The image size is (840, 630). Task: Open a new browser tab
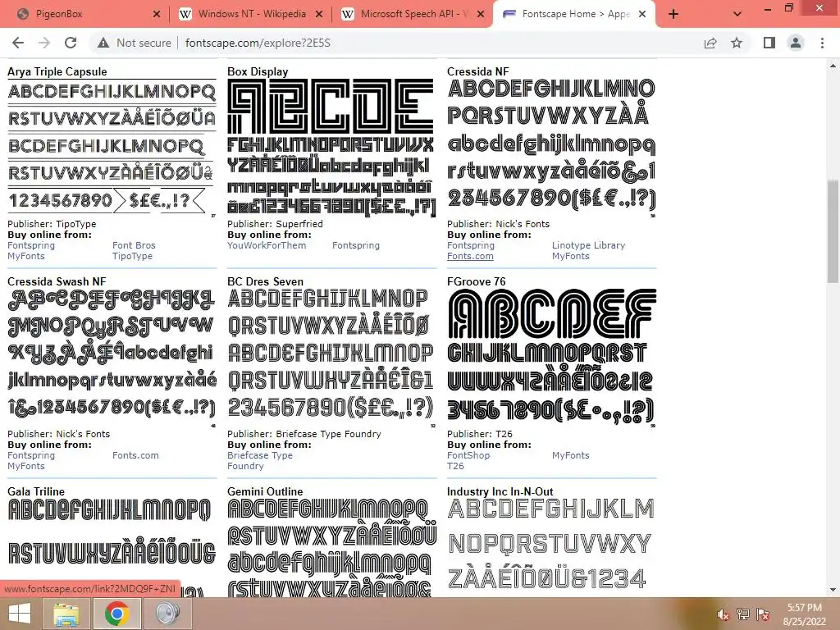coord(673,15)
